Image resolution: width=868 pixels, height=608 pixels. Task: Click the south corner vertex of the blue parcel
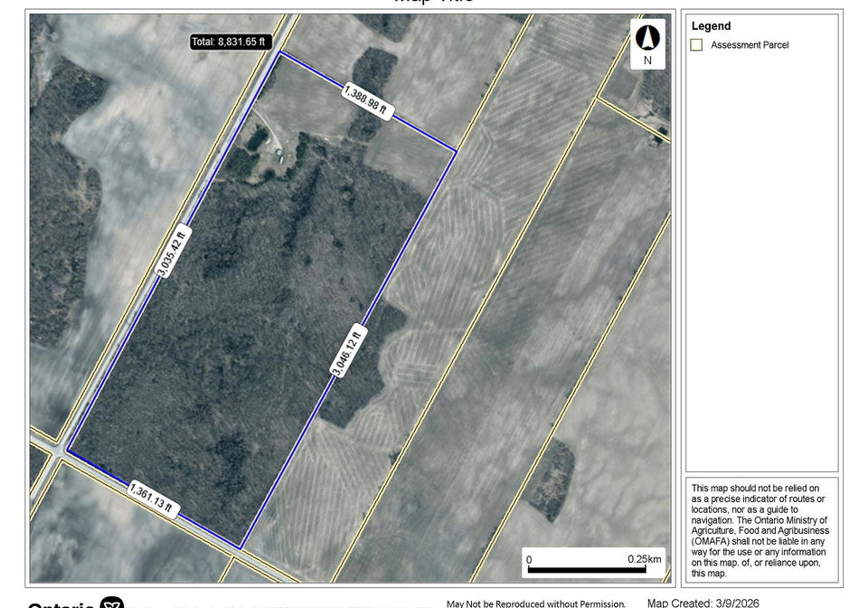coord(241,547)
